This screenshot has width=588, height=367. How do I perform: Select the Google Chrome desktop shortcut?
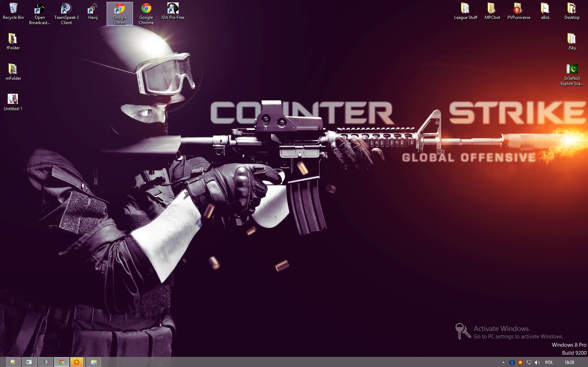click(x=146, y=14)
